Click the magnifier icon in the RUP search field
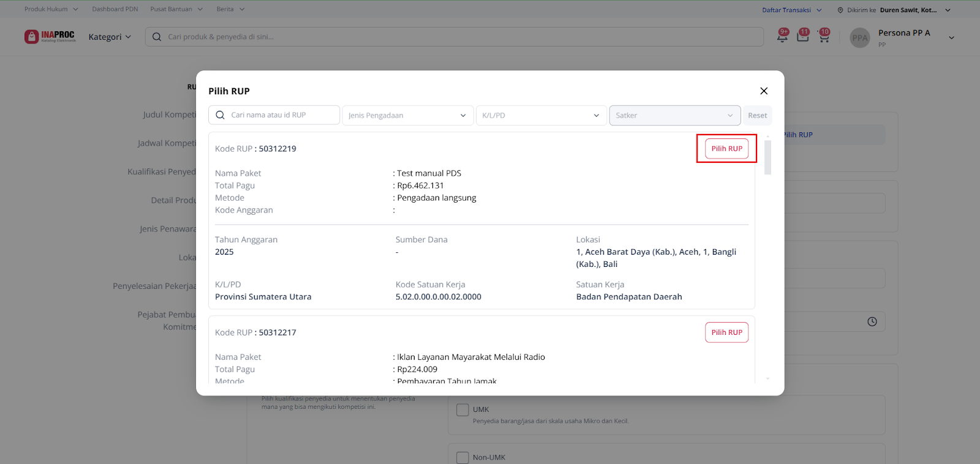The height and width of the screenshot is (464, 980). [x=221, y=115]
